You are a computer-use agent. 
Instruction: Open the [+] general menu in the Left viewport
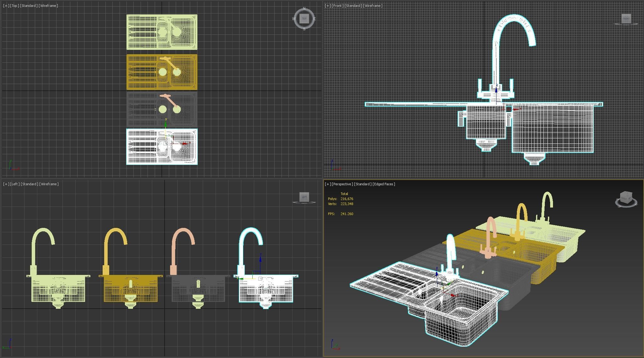click(6, 184)
